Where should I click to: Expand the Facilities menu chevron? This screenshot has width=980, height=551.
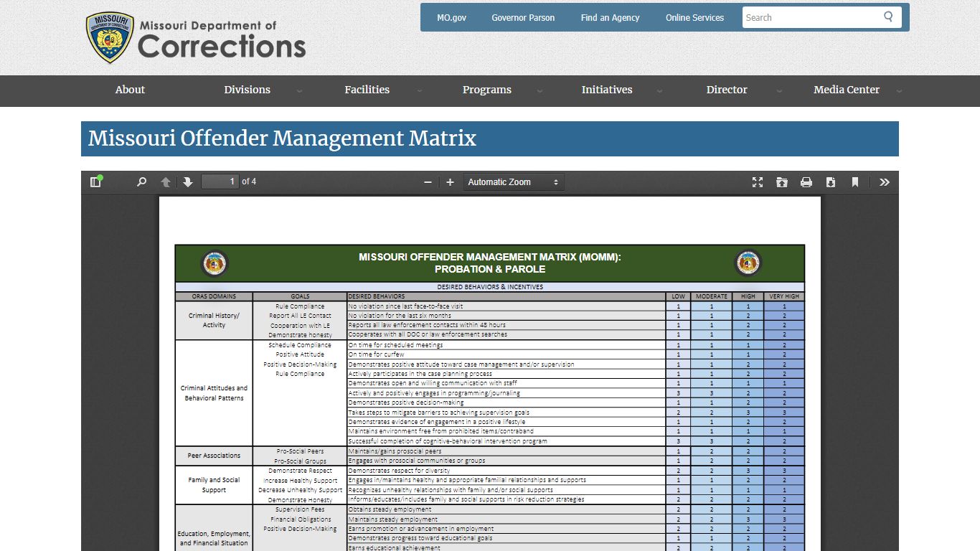420,91
